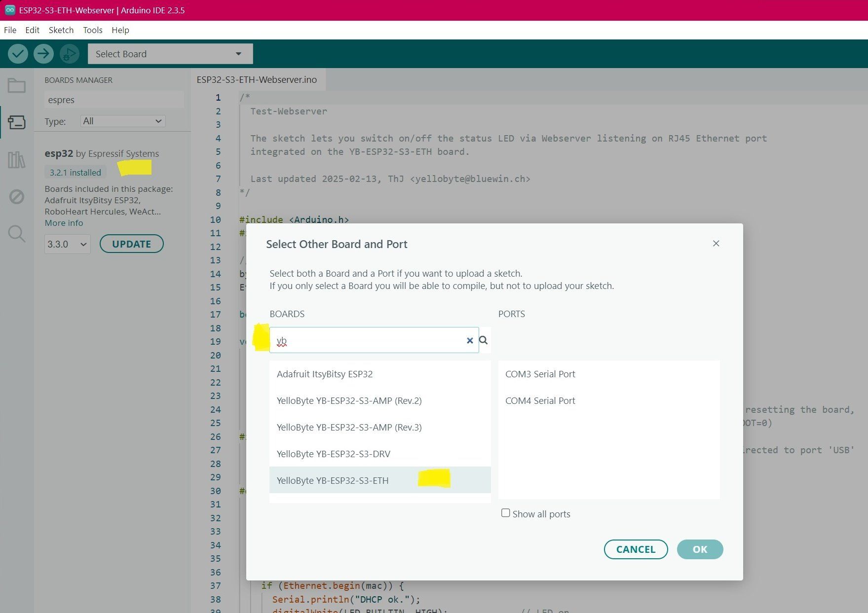The width and height of the screenshot is (868, 613).
Task: Close the Select Other Board and Port dialog
Action: tap(716, 244)
